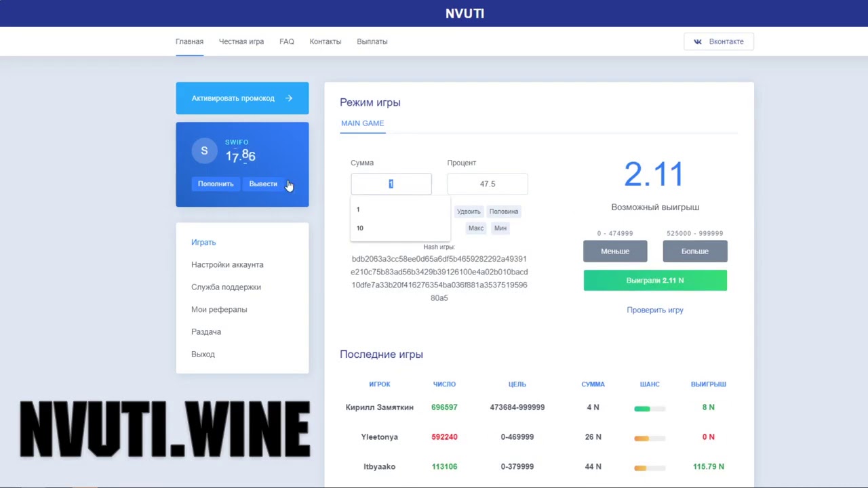Click the ШАНС column header

tap(650, 384)
